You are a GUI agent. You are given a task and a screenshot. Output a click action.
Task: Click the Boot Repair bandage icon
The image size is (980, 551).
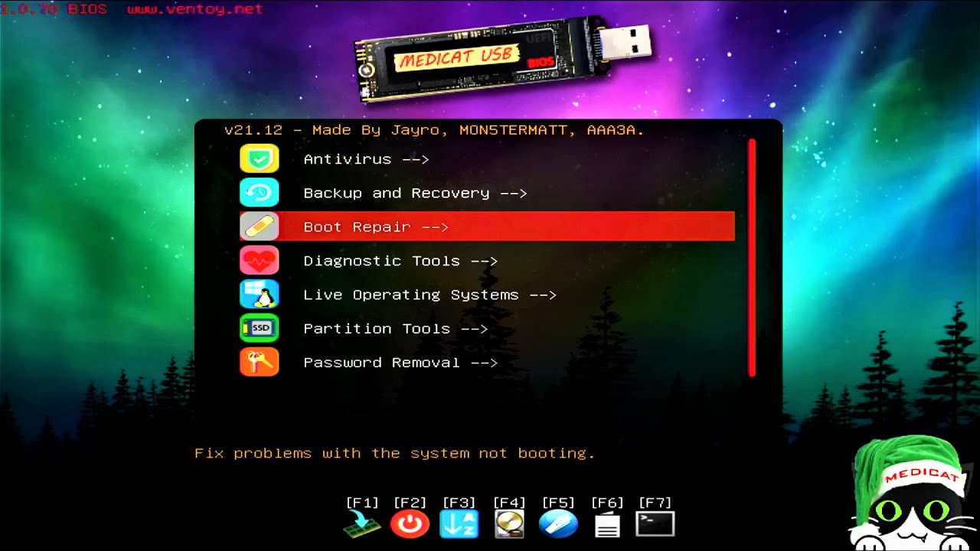259,227
